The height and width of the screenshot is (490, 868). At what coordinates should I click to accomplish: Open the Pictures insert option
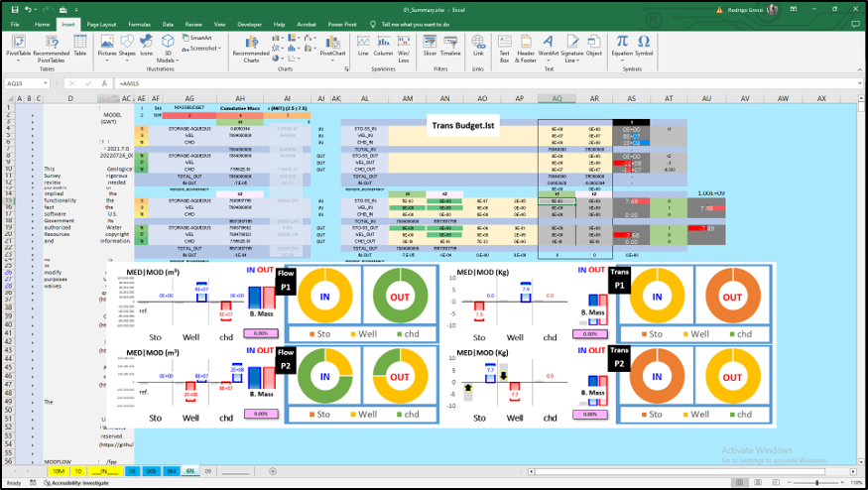[x=107, y=47]
